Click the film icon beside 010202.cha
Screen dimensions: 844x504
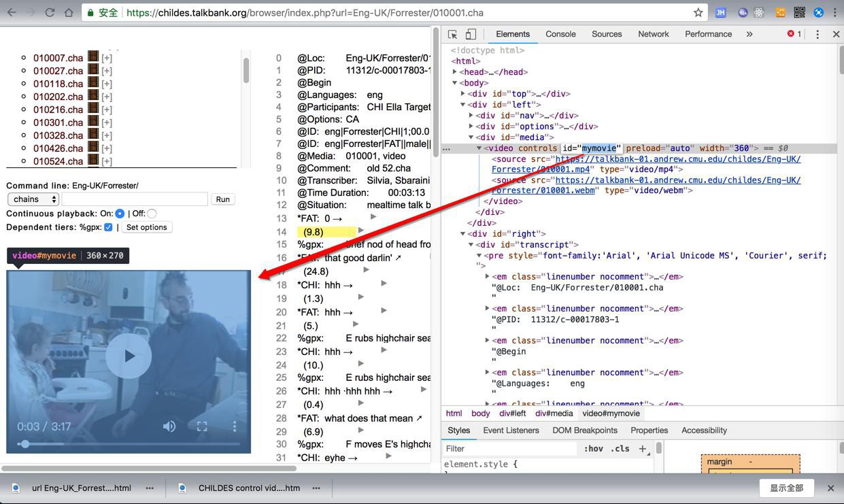(x=93, y=96)
